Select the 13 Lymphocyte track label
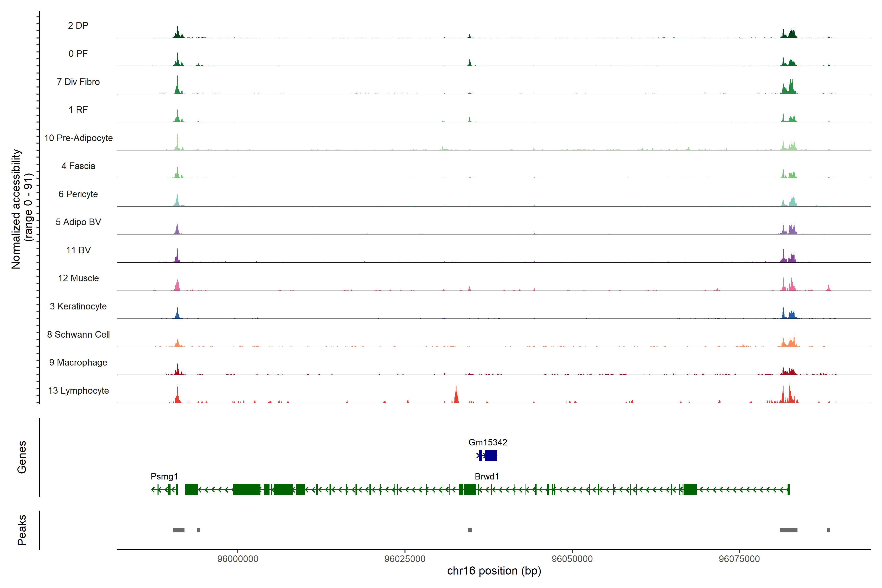The image size is (882, 588). coord(78,390)
